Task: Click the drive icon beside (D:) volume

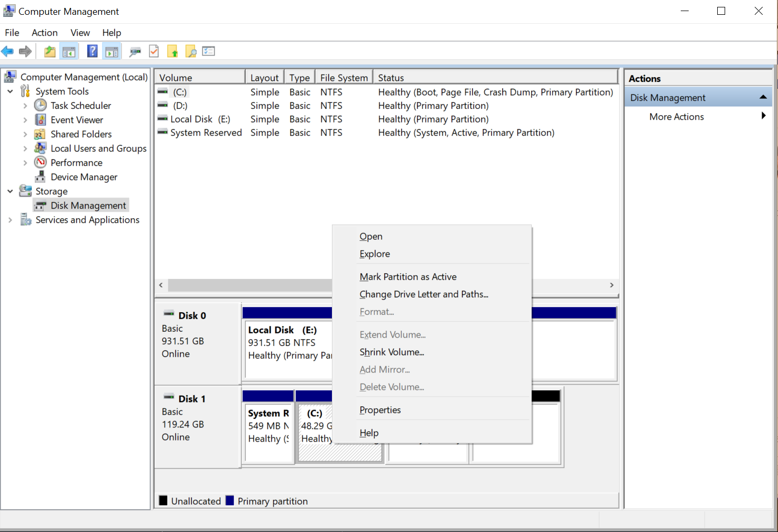Action: (163, 105)
